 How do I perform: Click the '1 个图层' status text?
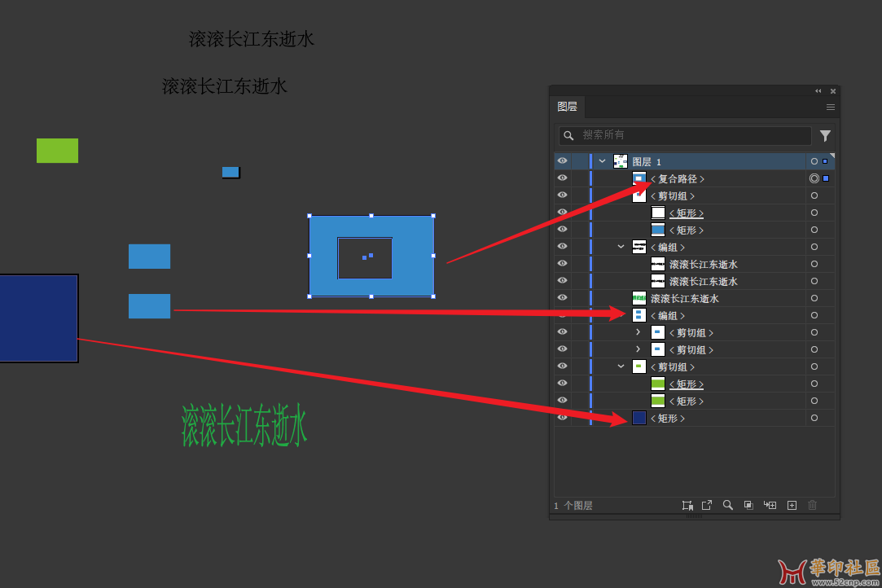(573, 506)
